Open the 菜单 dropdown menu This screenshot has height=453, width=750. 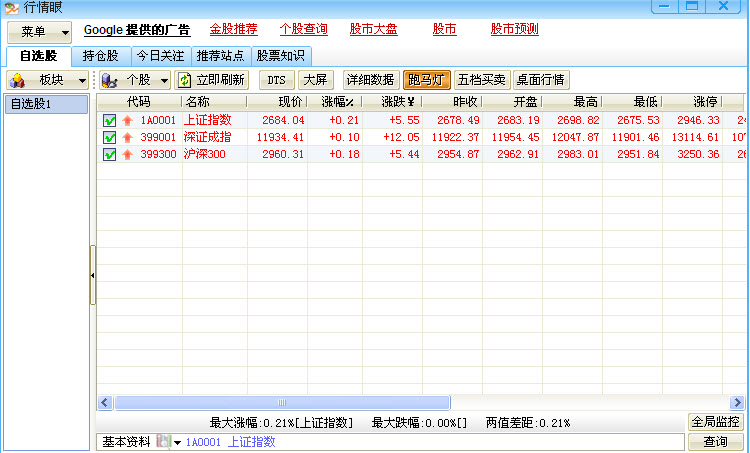coord(39,31)
